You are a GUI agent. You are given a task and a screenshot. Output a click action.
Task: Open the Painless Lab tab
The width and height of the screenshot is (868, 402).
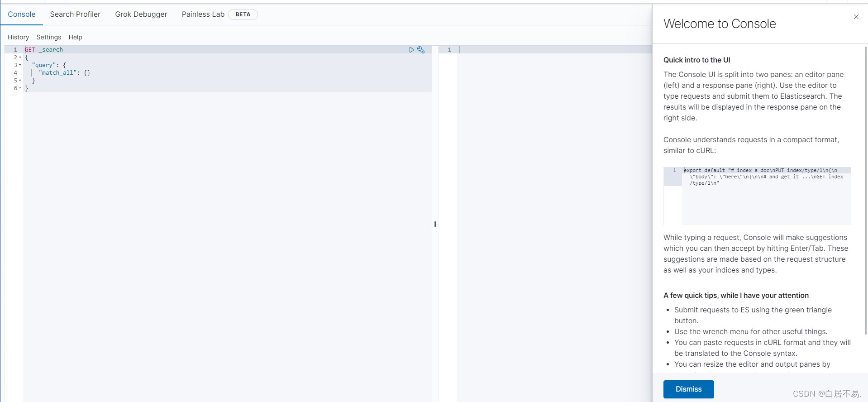pyautogui.click(x=203, y=14)
